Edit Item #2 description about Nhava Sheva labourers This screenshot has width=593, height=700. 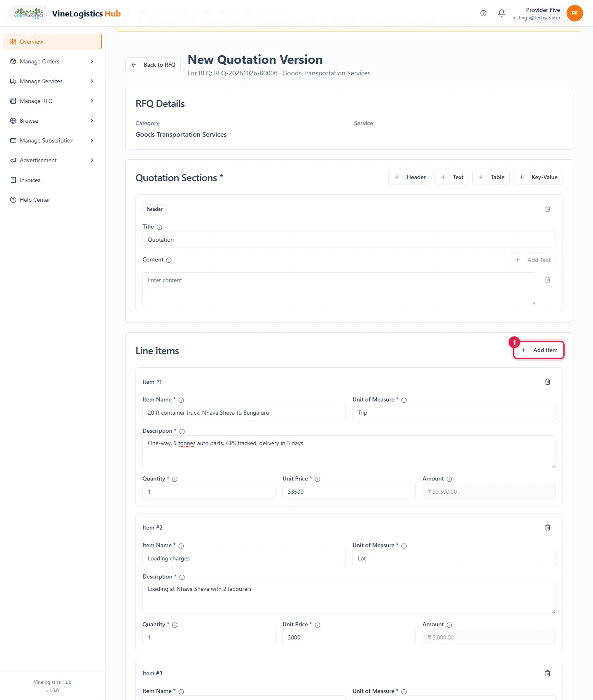(x=349, y=597)
